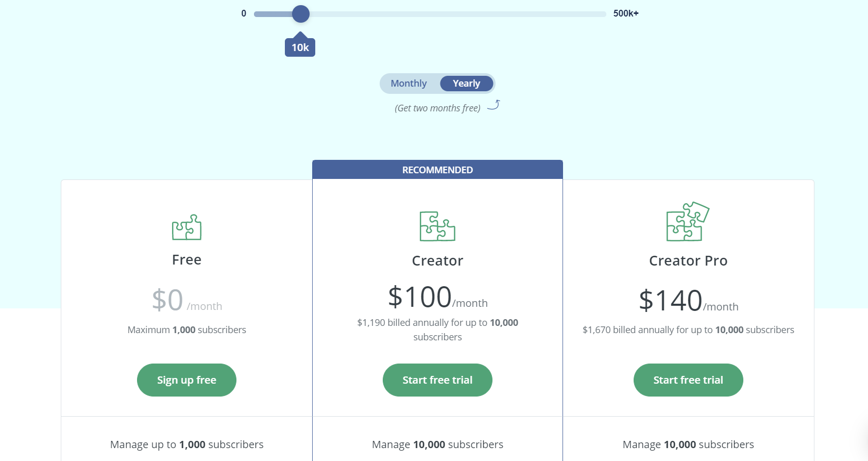Switch billing to Monthly
The image size is (868, 461).
tap(409, 84)
